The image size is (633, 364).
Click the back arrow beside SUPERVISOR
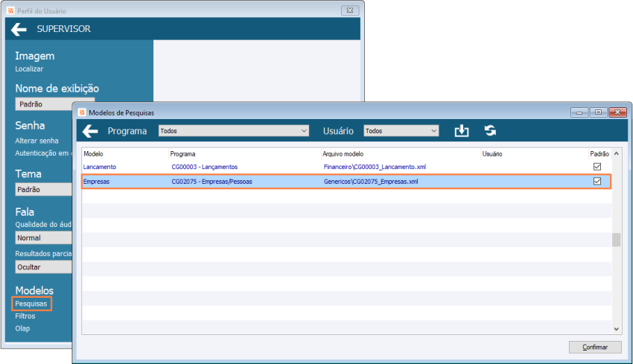point(19,29)
